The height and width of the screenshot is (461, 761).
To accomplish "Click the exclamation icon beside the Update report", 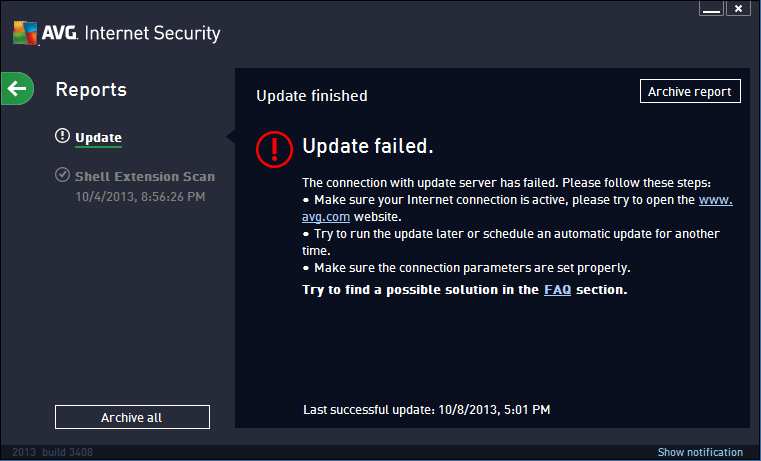I will (x=62, y=135).
